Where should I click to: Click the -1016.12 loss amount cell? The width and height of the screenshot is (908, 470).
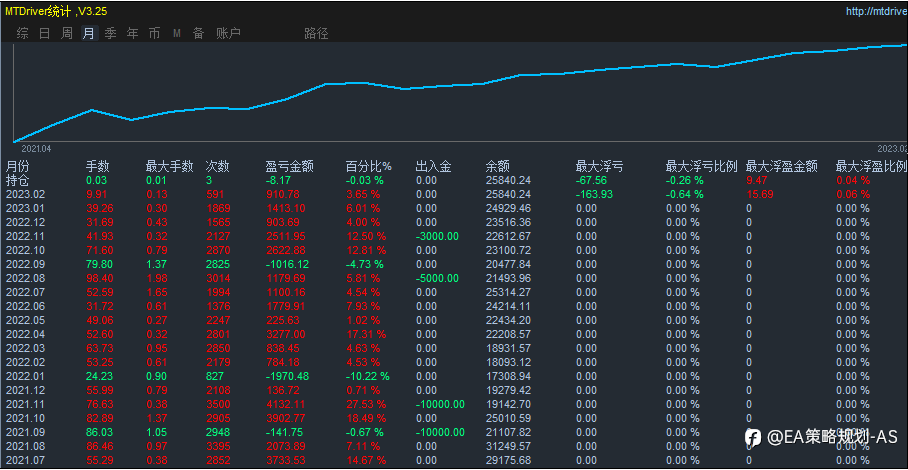tap(287, 264)
